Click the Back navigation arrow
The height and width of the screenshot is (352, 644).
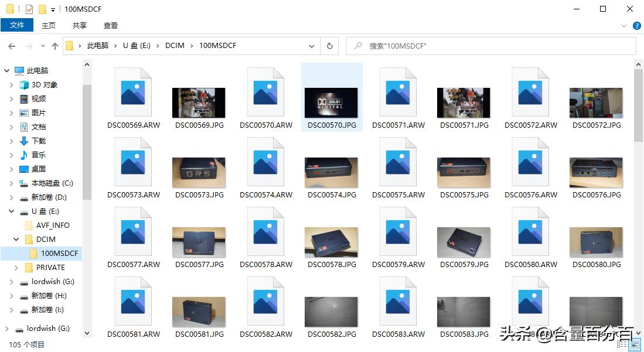pyautogui.click(x=12, y=46)
